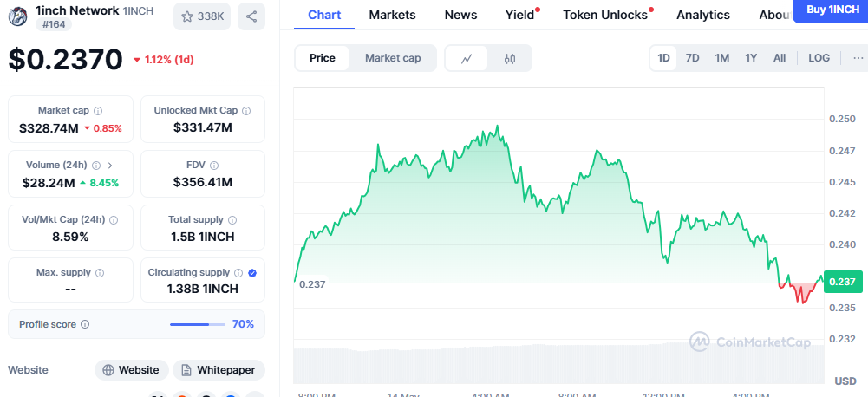This screenshot has width=868, height=397.
Task: Open FDV info icon
Action: 214,165
